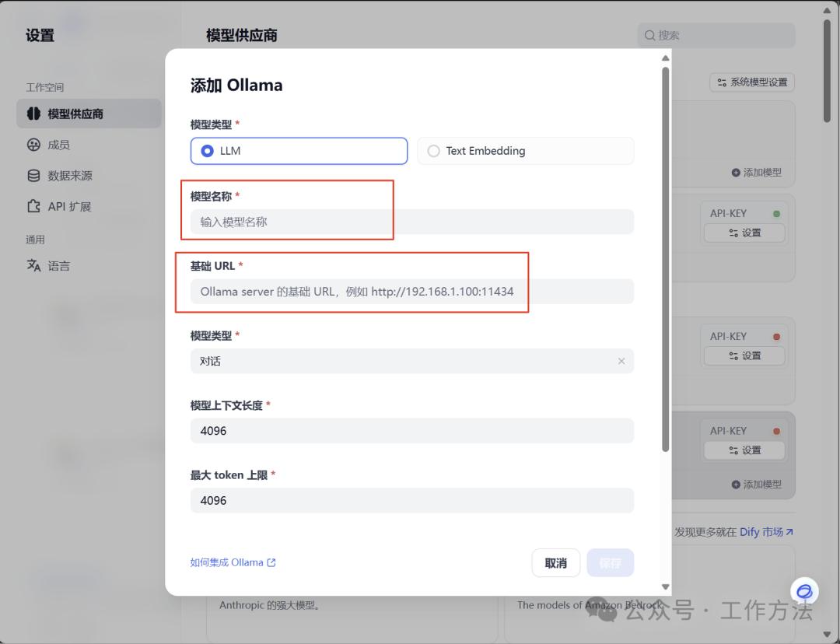Cancel the dialog with 取消

pyautogui.click(x=555, y=563)
